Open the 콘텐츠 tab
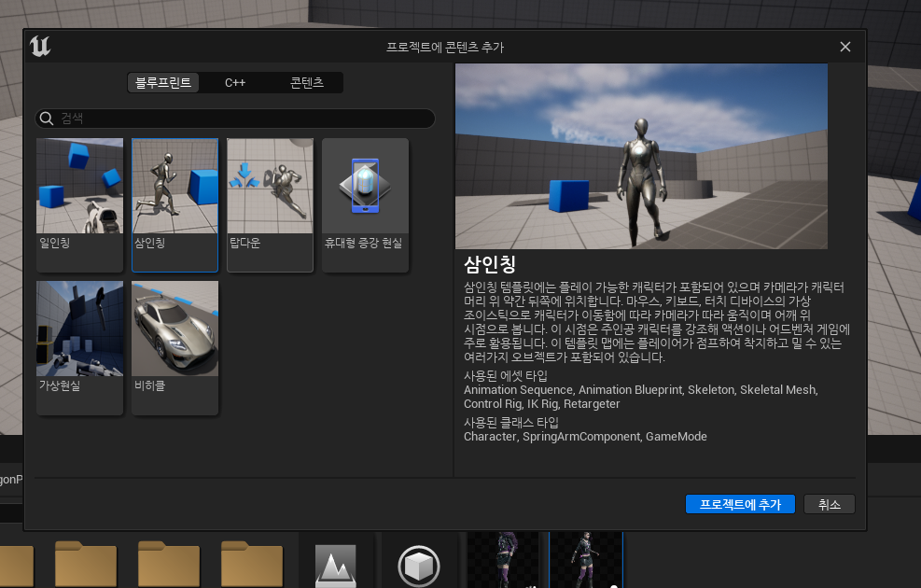The height and width of the screenshot is (588, 921). pyautogui.click(x=307, y=83)
